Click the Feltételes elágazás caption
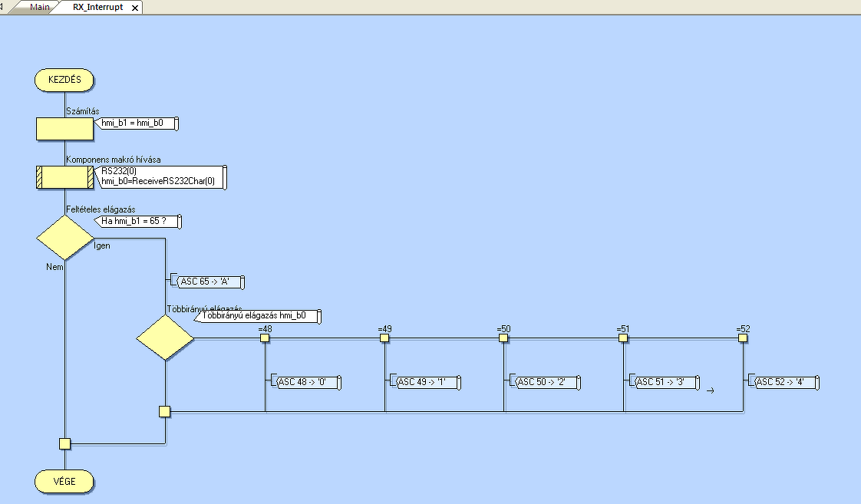861x504 pixels. click(x=101, y=209)
